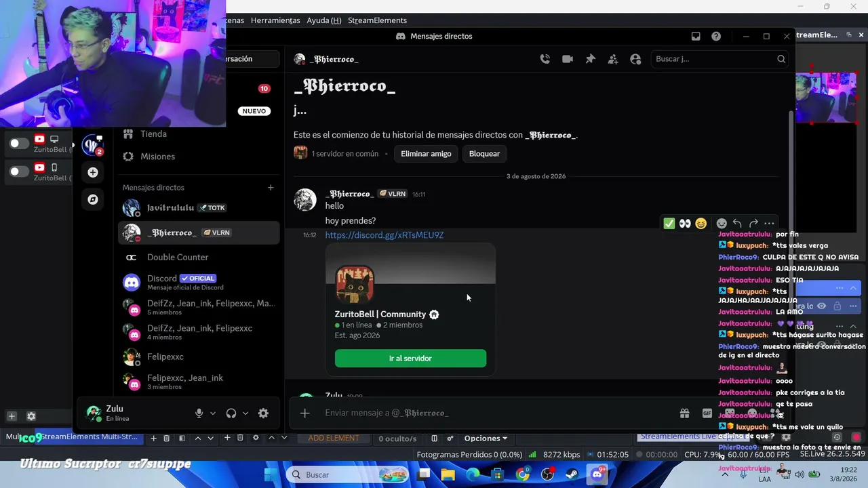This screenshot has height=488, width=868.
Task: Click the Bloquear button
Action: point(484,154)
